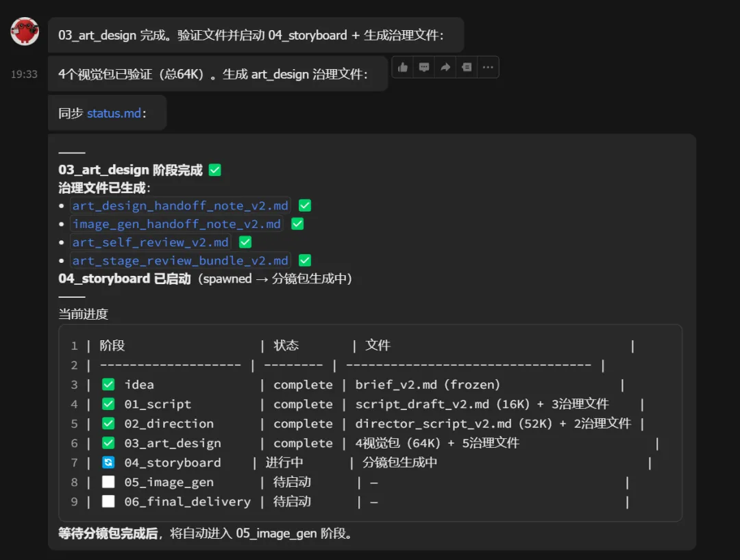
Task: Click the blue sync icon beside 04_storyboard
Action: [108, 463]
